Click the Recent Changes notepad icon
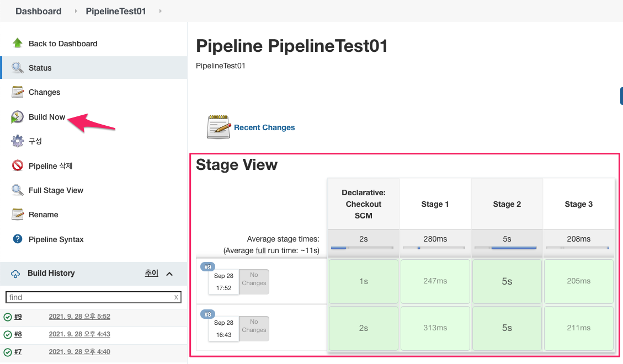The image size is (623, 364). [x=219, y=127]
